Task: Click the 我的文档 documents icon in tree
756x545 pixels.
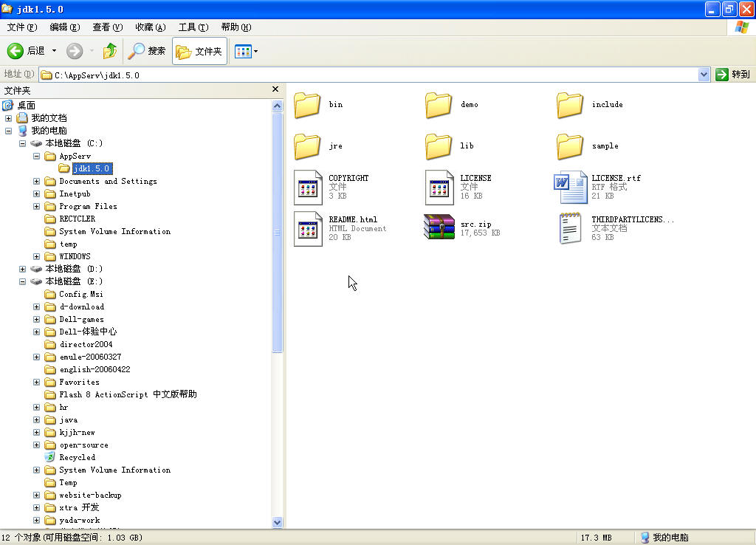Action: [x=22, y=118]
